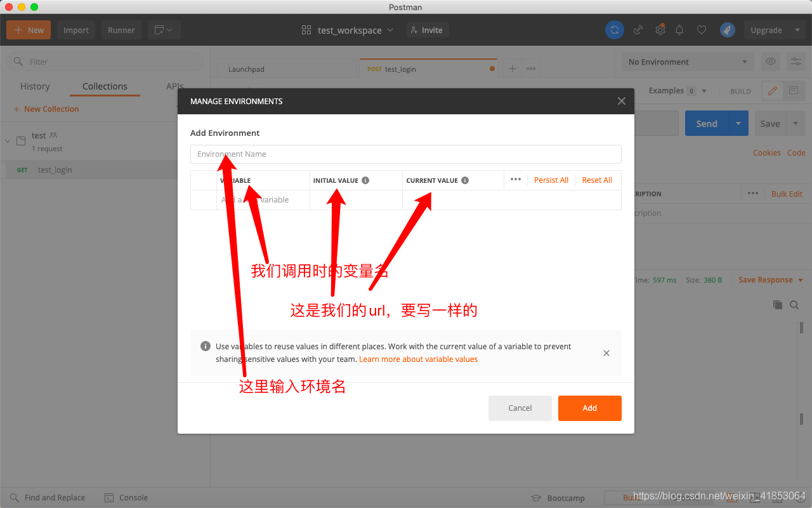The height and width of the screenshot is (508, 812).
Task: Click the Save button
Action: 770,123
